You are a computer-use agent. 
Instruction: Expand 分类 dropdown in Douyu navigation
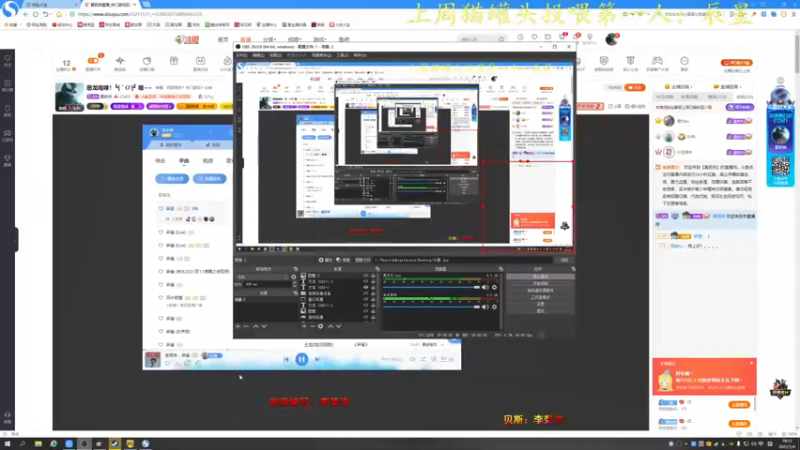269,39
